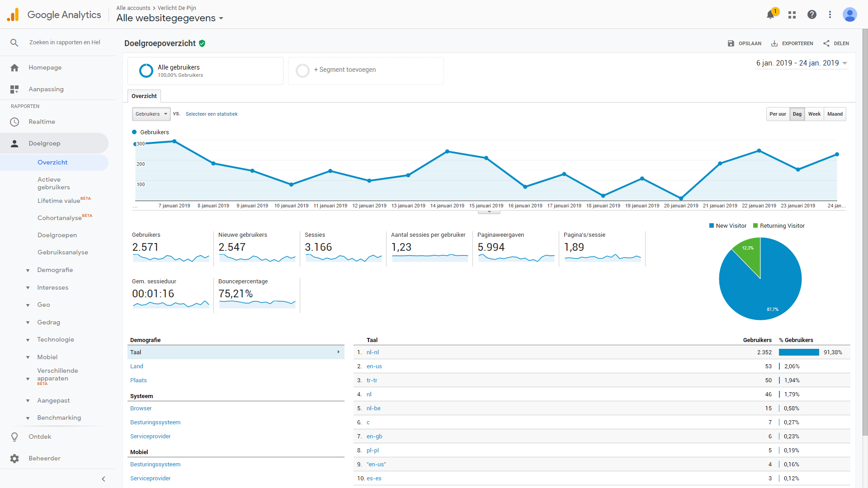868x488 pixels.
Task: Click the green verified shield icon
Action: (202, 43)
